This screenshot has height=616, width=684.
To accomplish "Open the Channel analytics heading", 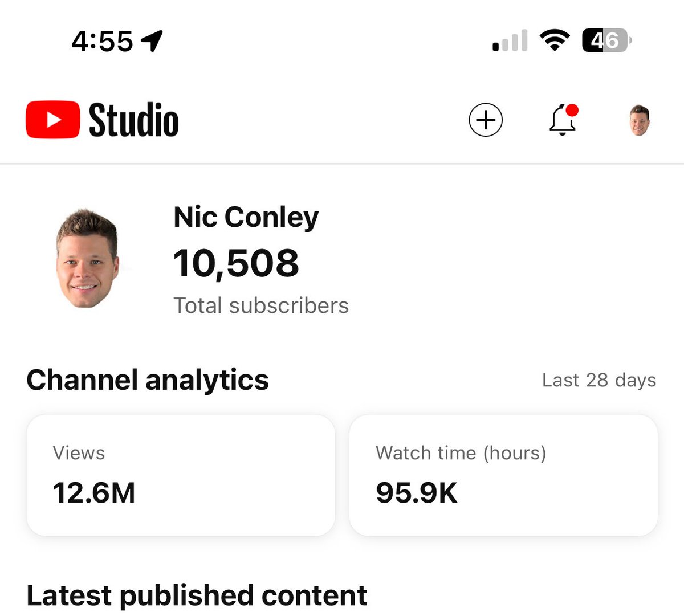I will click(148, 380).
